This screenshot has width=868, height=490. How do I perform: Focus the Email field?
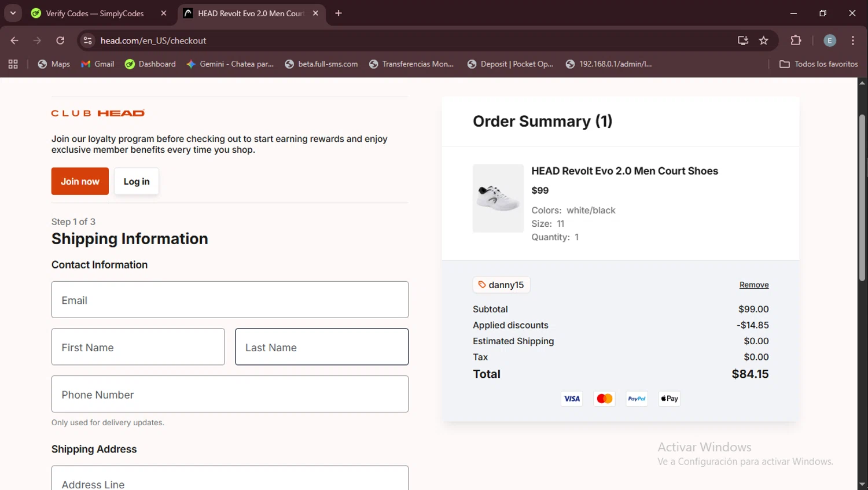(230, 300)
